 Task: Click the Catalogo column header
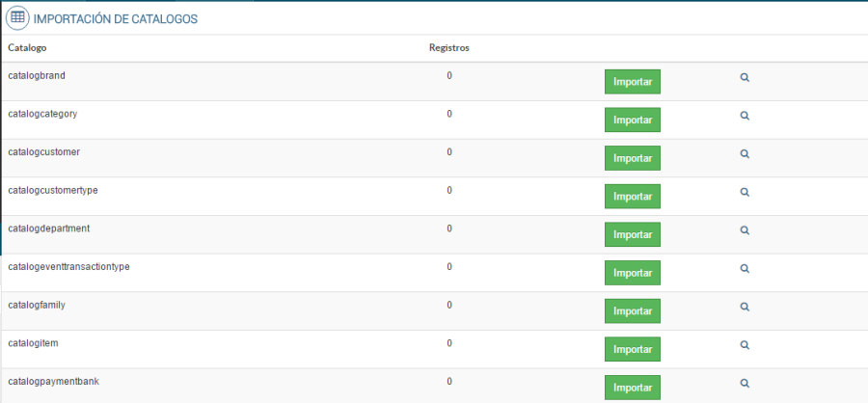coord(27,47)
